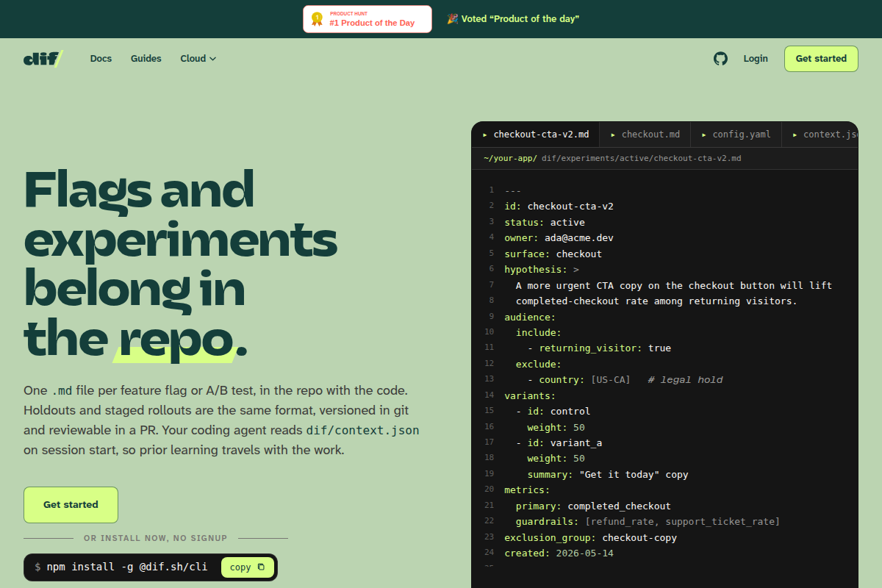This screenshot has width=882, height=588.
Task: Click the copy icon beside npm command
Action: (x=261, y=567)
